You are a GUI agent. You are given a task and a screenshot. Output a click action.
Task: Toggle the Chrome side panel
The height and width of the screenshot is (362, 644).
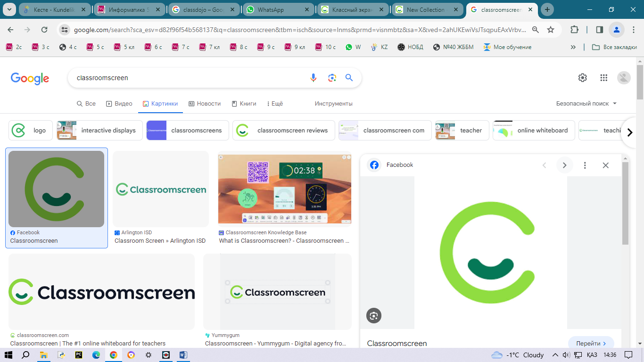click(x=600, y=30)
